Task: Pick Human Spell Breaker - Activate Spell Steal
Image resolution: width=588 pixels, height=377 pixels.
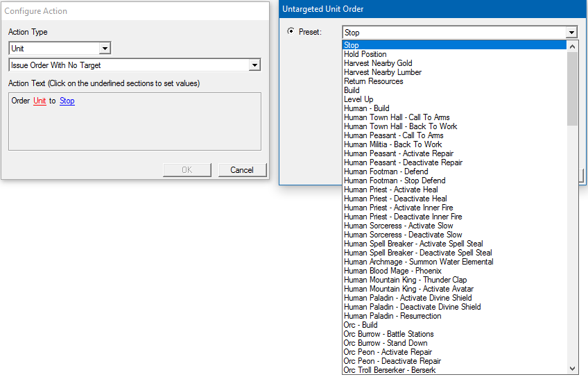Action: tap(454, 243)
